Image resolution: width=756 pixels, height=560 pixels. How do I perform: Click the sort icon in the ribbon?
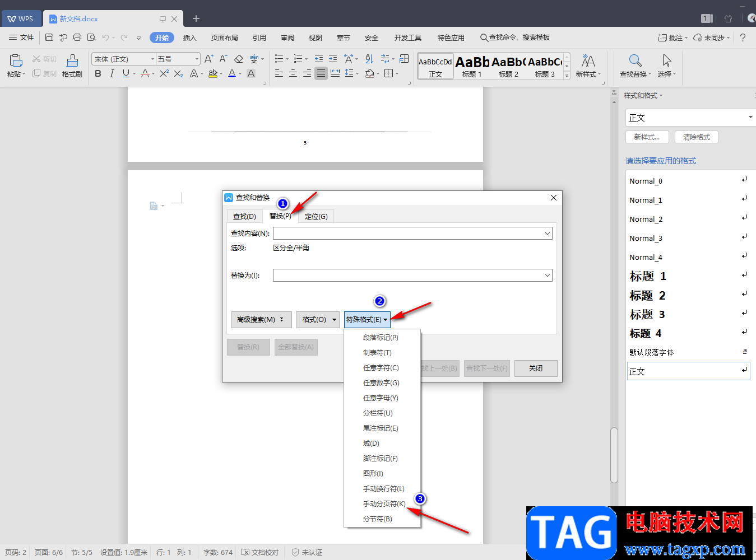pos(369,59)
